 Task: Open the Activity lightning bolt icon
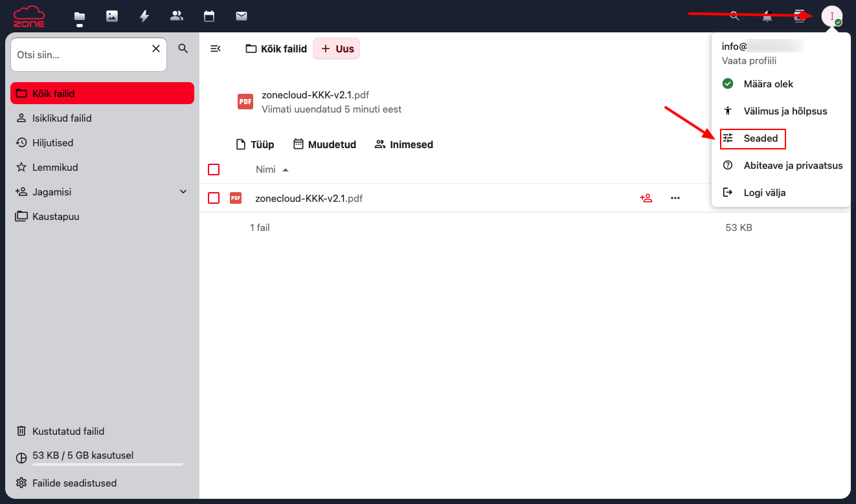click(144, 16)
